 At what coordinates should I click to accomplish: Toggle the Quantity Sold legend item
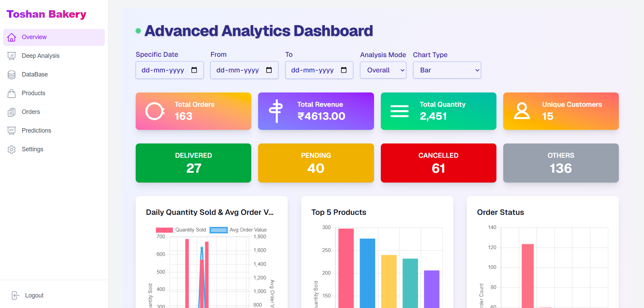(181, 230)
